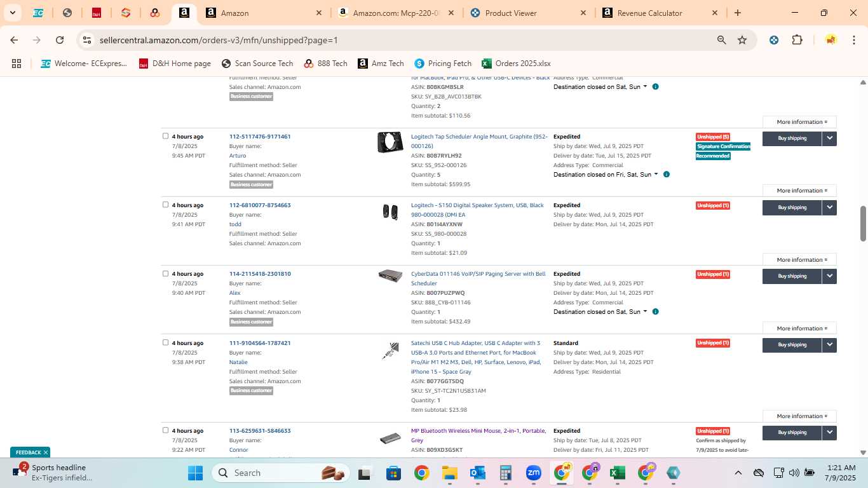Show hidden system tray icons

[x=738, y=473]
